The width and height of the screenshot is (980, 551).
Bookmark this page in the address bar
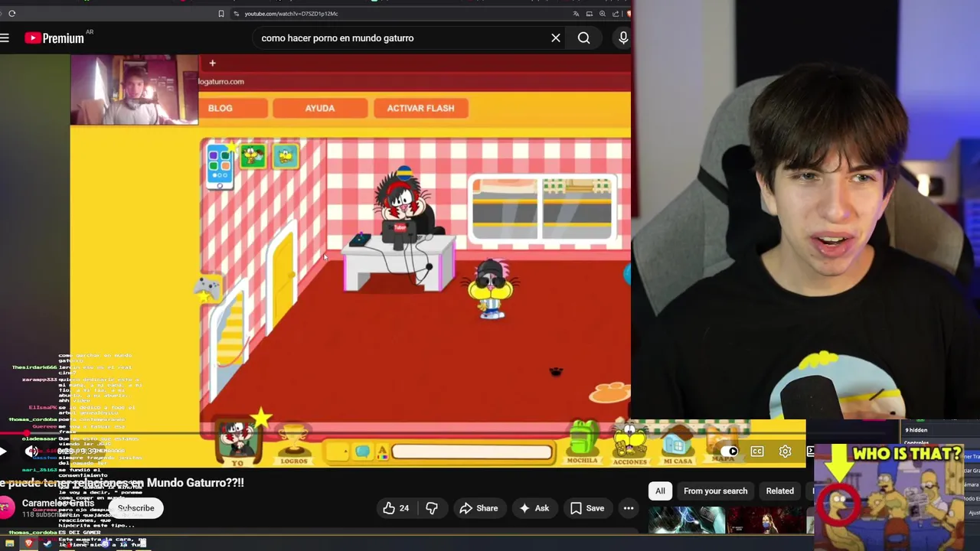click(221, 13)
